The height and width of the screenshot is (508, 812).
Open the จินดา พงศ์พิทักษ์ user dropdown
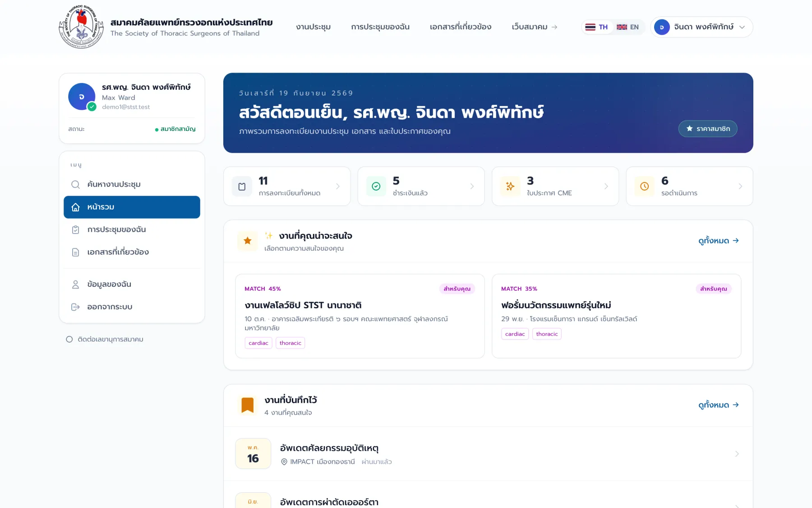coord(701,27)
